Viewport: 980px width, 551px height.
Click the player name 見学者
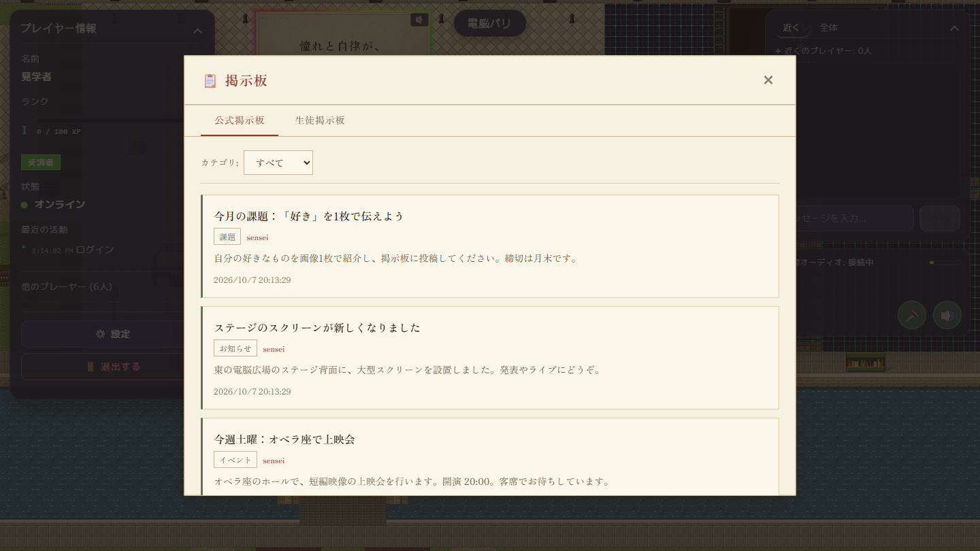click(37, 77)
